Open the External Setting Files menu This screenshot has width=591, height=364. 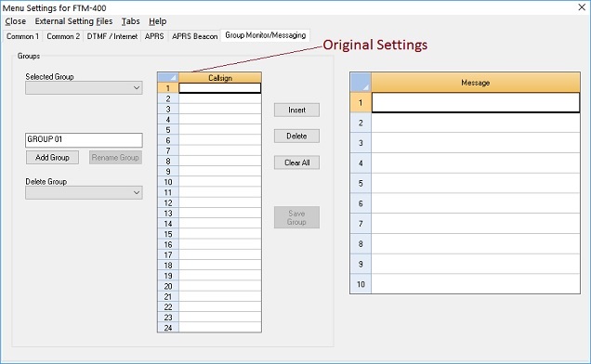(x=73, y=21)
